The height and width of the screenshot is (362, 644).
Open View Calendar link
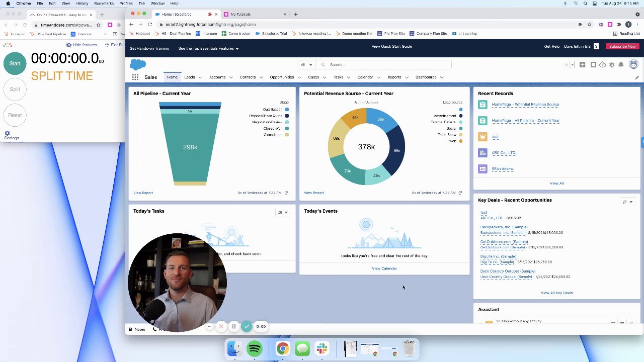[x=384, y=268]
